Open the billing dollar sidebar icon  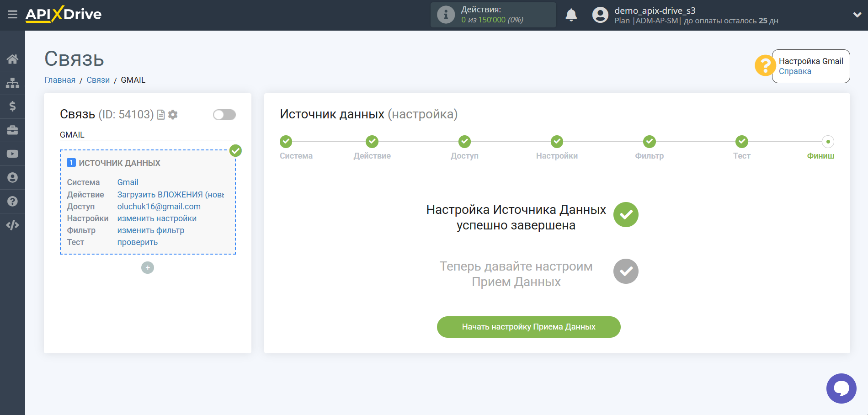[x=12, y=106]
